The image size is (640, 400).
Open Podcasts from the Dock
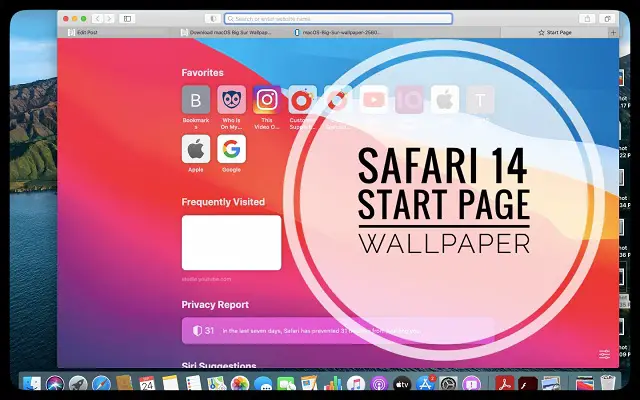[379, 384]
